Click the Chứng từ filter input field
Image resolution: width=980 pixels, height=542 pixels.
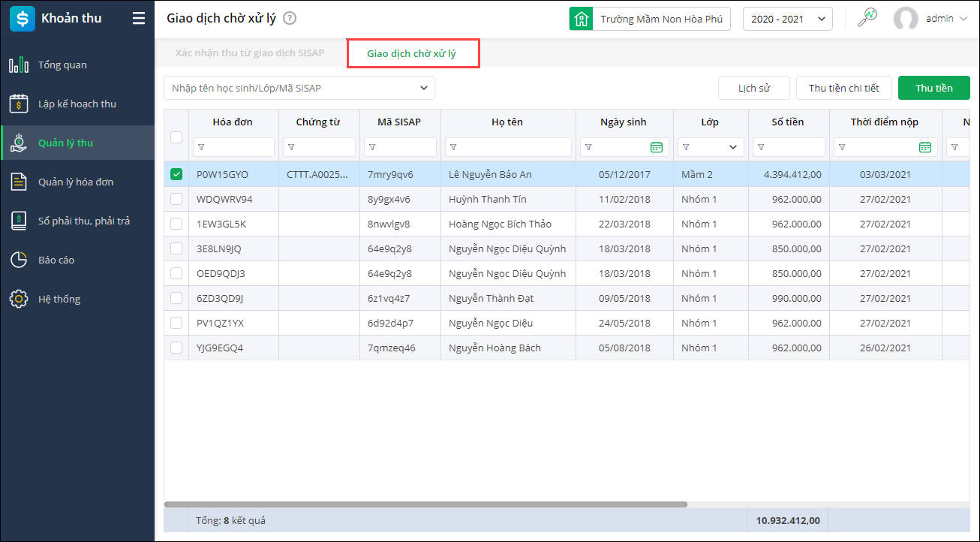(x=319, y=147)
